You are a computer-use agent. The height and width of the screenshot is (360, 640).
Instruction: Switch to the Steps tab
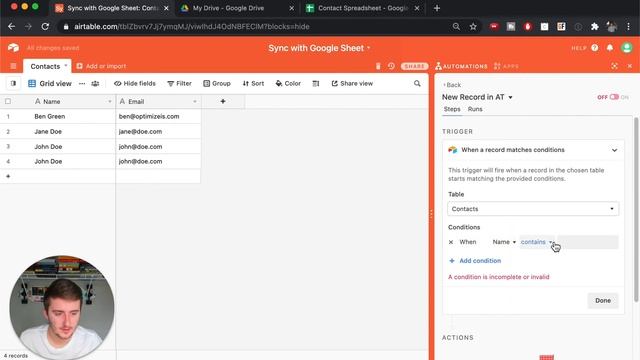pos(452,109)
